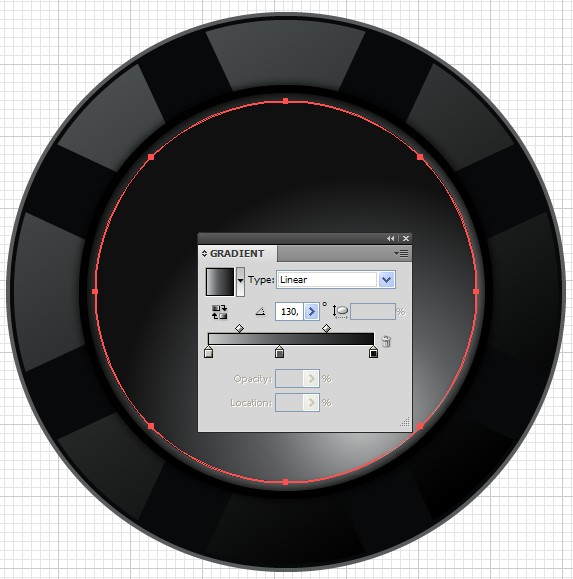Open the gradient swatch preset dropdown arrow

(x=240, y=281)
